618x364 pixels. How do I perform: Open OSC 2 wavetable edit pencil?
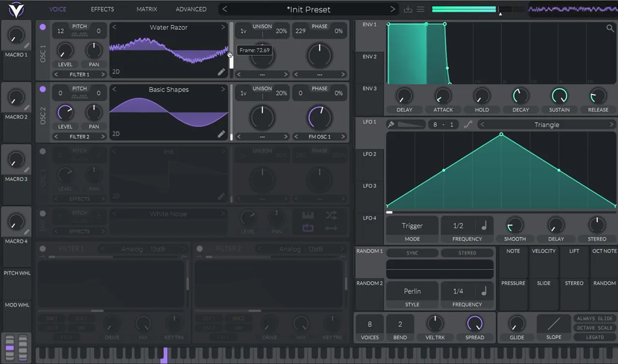click(221, 134)
